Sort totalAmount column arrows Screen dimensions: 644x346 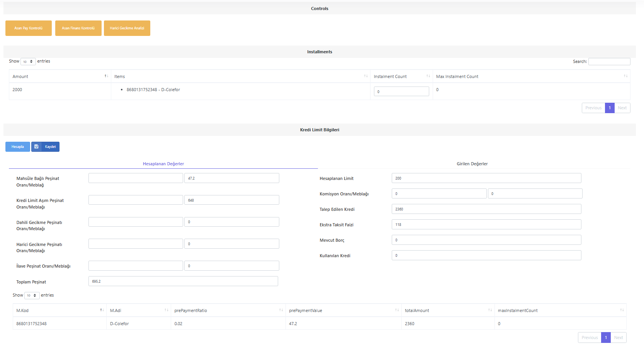point(490,310)
